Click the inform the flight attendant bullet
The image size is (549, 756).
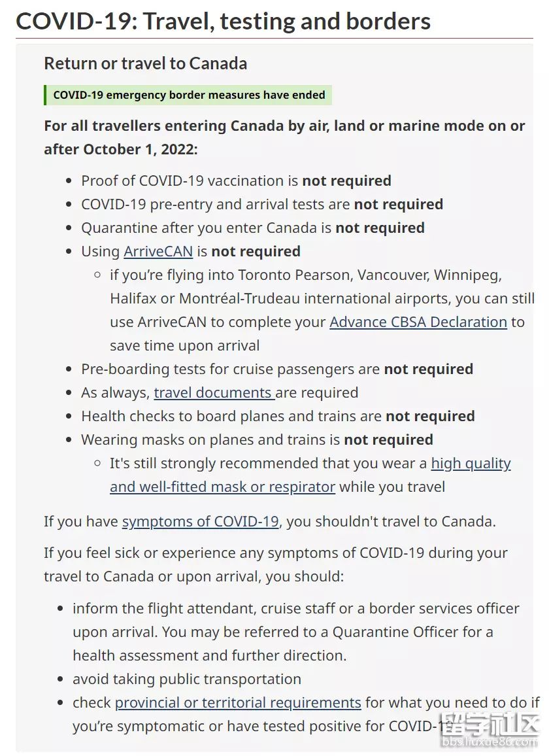tap(295, 609)
